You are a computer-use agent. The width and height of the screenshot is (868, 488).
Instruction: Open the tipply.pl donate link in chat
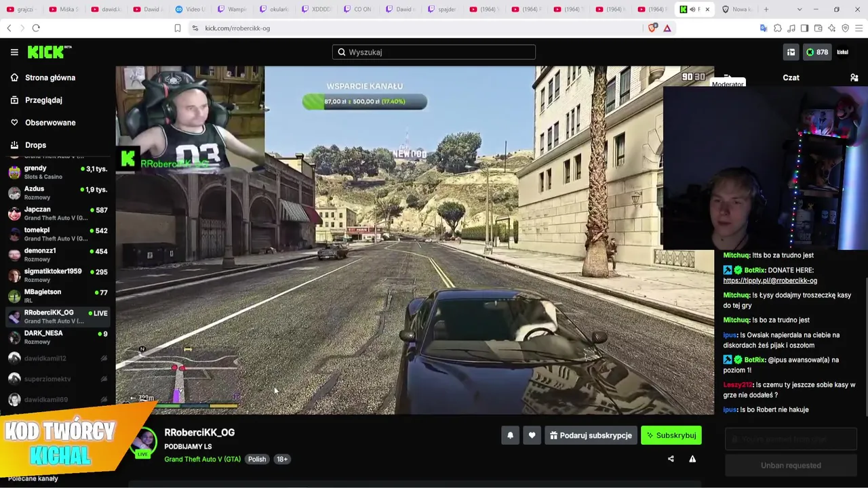click(770, 281)
